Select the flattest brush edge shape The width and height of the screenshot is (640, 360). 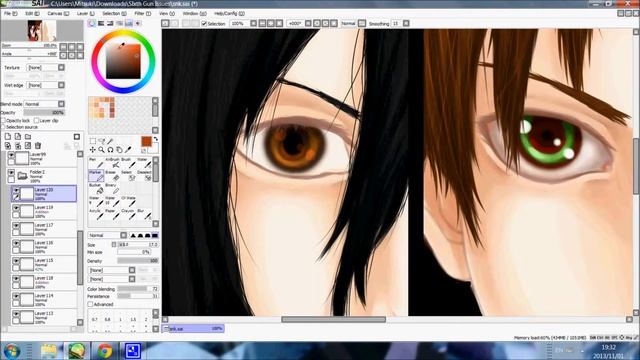(155, 236)
